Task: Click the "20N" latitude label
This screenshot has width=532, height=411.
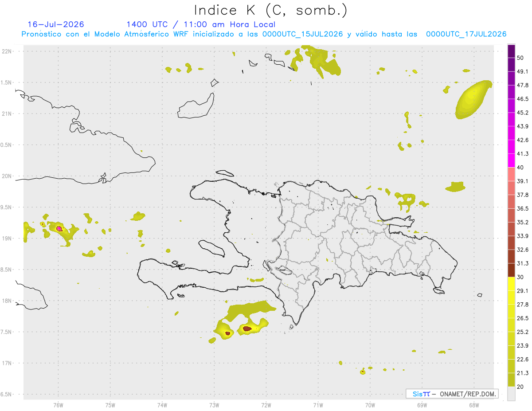Action: coord(8,176)
